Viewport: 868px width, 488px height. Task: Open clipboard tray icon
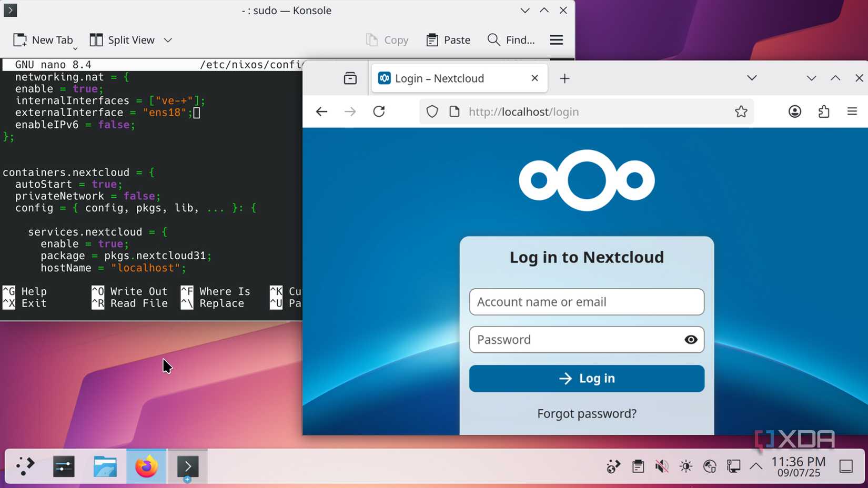(x=638, y=466)
